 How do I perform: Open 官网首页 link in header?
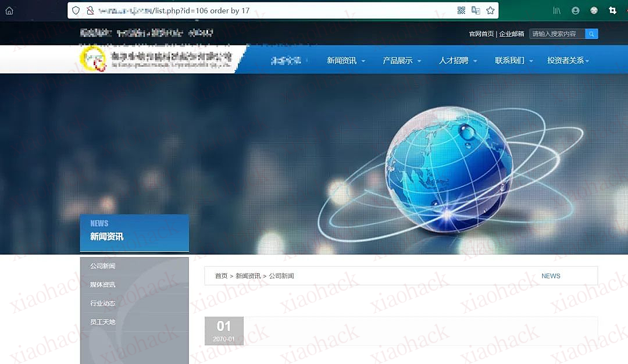coord(481,33)
